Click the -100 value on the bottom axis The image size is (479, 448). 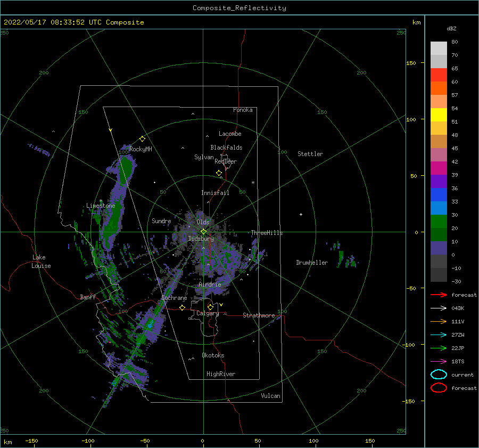tap(88, 441)
